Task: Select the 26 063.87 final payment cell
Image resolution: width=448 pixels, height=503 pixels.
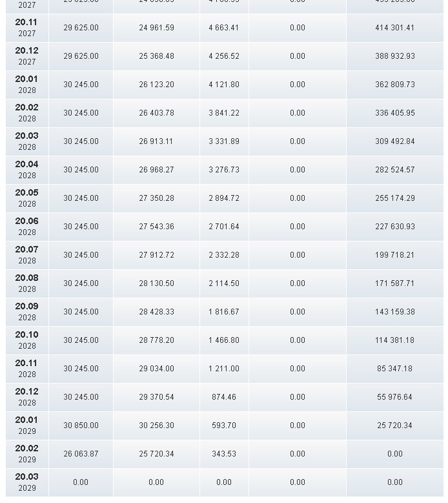Action: tap(81, 454)
